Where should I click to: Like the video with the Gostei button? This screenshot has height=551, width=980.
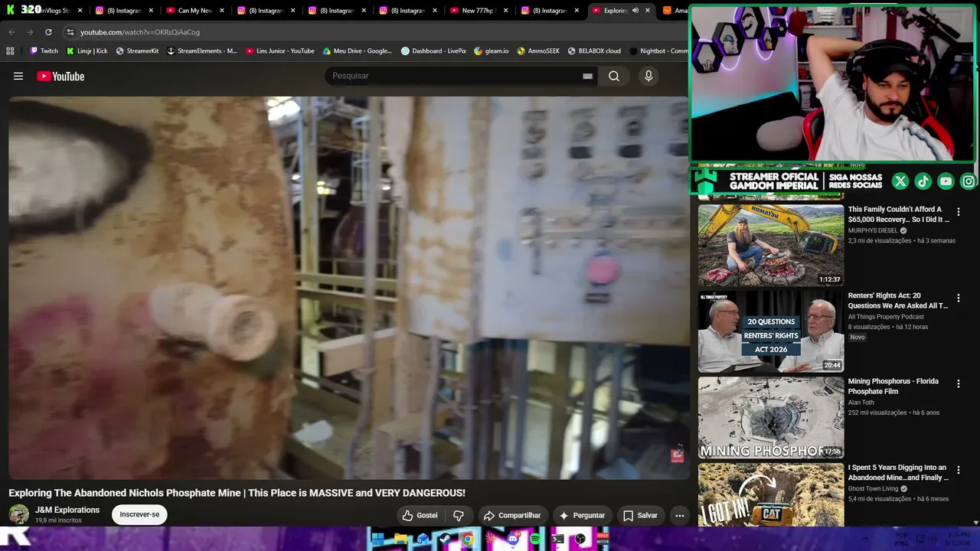tap(420, 515)
